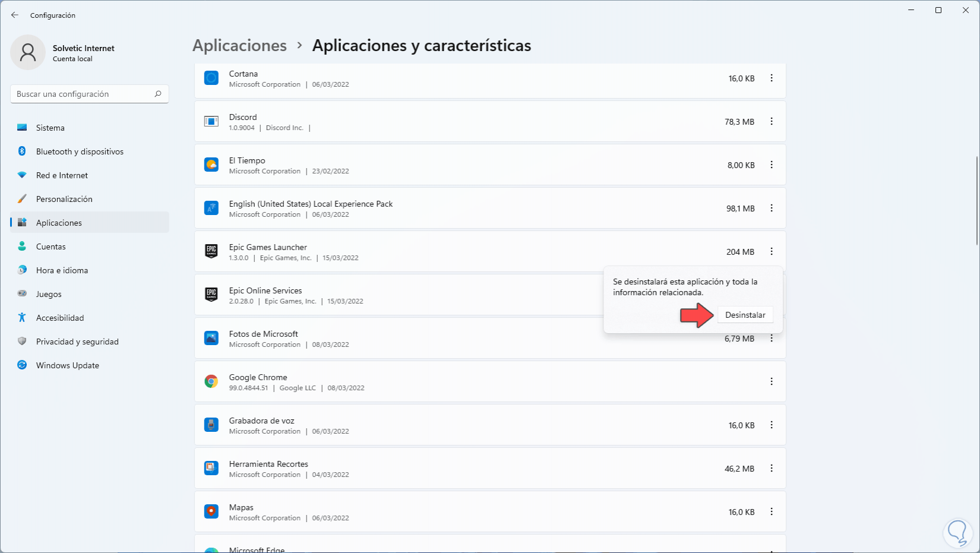Image resolution: width=980 pixels, height=553 pixels.
Task: Click the 46,2 MB size value
Action: 739,469
